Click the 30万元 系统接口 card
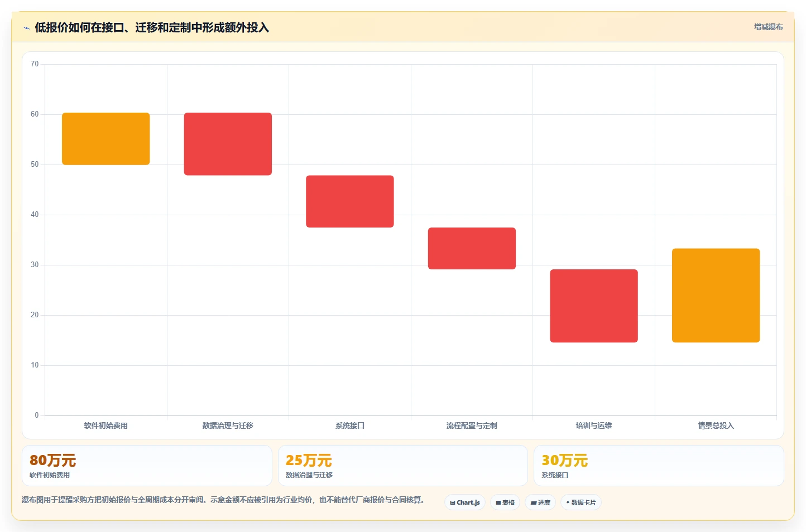The height and width of the screenshot is (532, 806). pyautogui.click(x=659, y=466)
